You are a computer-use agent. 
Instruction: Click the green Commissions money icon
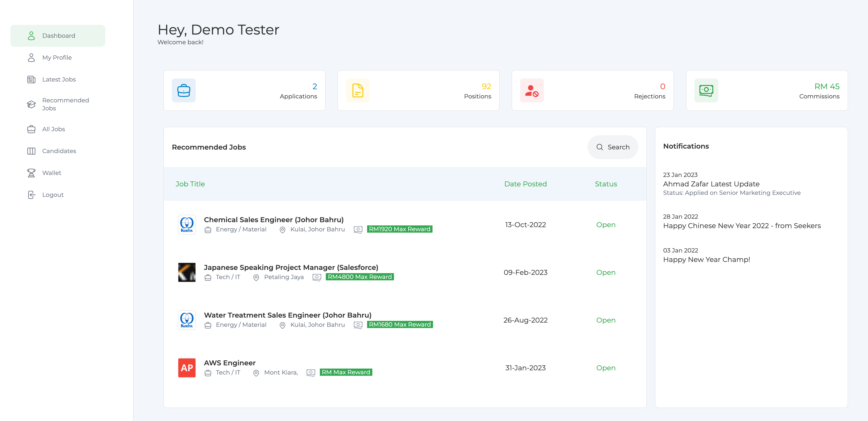pyautogui.click(x=706, y=90)
